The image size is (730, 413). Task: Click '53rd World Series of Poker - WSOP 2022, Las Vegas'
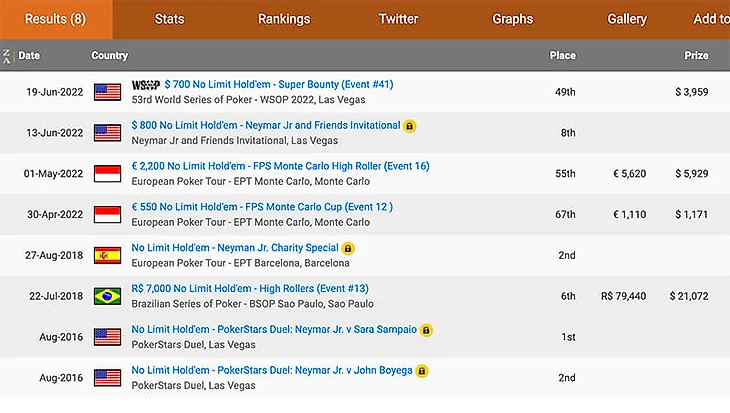pos(249,100)
